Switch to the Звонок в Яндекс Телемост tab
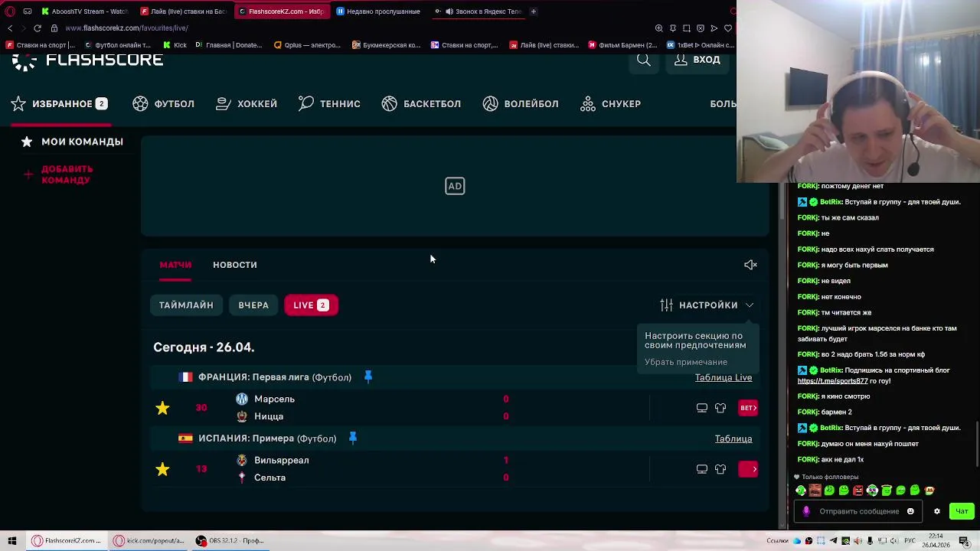 478,11
